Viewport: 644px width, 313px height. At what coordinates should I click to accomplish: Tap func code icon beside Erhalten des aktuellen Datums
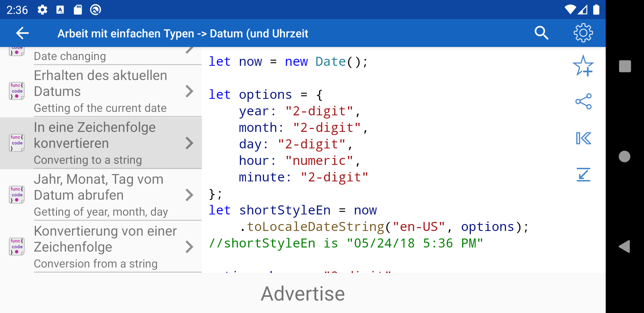[x=17, y=91]
